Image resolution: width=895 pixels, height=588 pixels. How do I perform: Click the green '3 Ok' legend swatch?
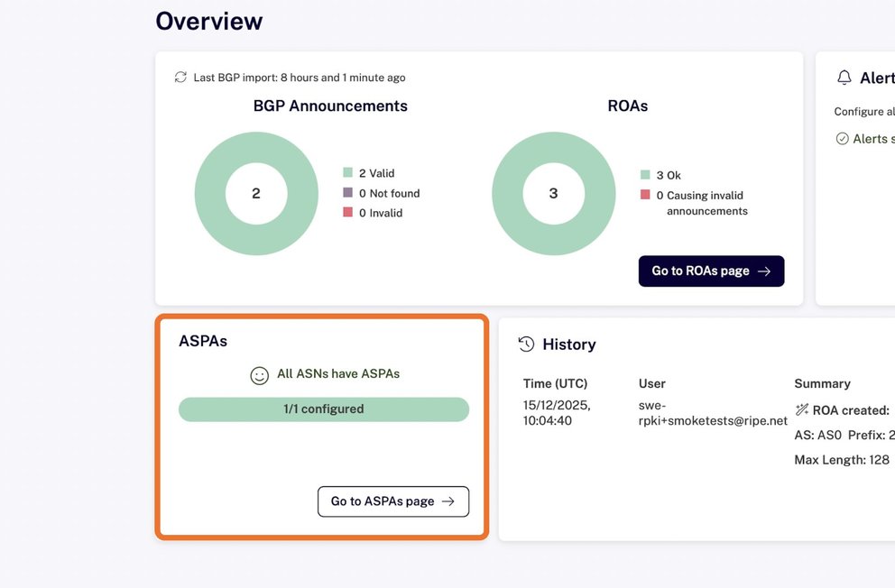tap(645, 175)
